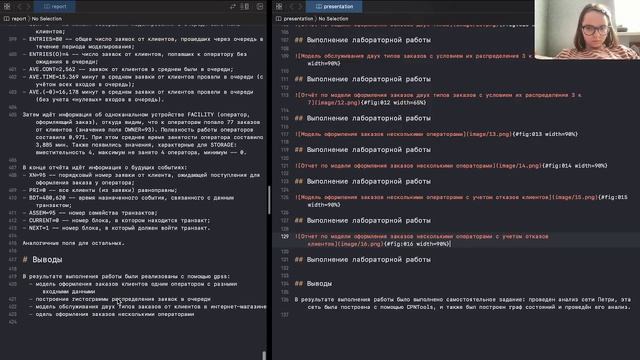640x360 pixels.
Task: Click list item 'модель обслуживания двух типов заказов'
Action: pos(147,307)
